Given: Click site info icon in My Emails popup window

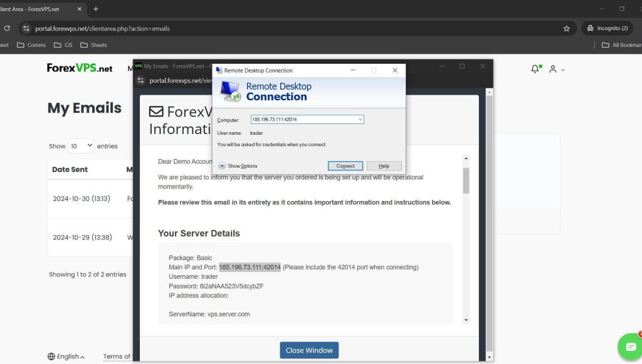Looking at the screenshot, I should click(140, 81).
